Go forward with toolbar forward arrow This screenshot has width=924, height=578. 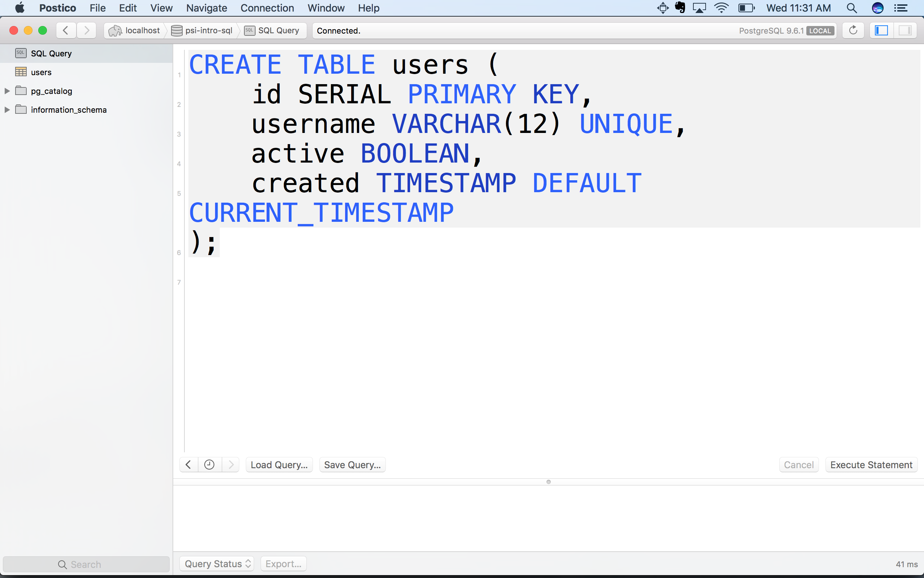pyautogui.click(x=87, y=30)
